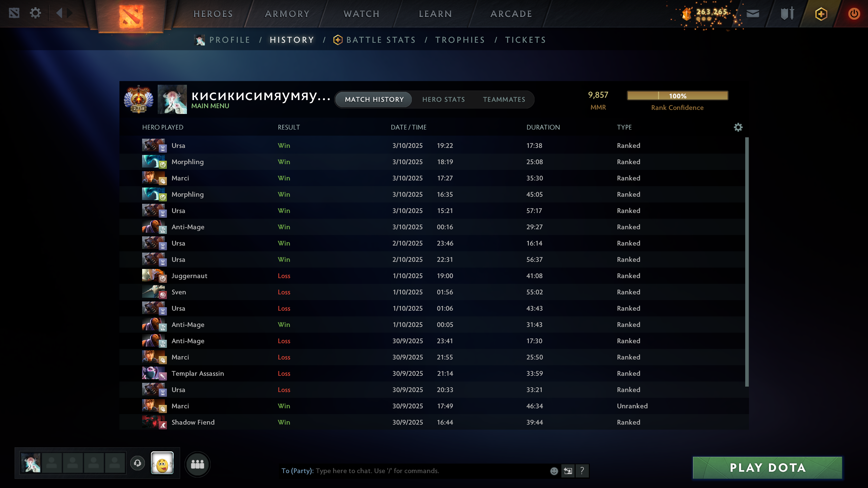Open the LEARN menu
The width and height of the screenshot is (868, 488).
436,14
